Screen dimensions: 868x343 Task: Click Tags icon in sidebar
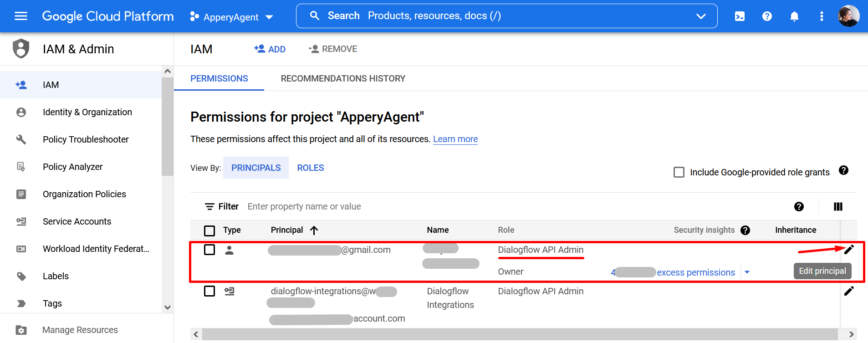pyautogui.click(x=21, y=303)
